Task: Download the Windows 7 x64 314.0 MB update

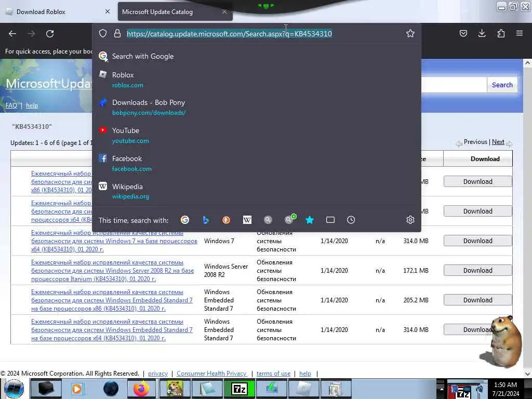Action: pyautogui.click(x=478, y=241)
